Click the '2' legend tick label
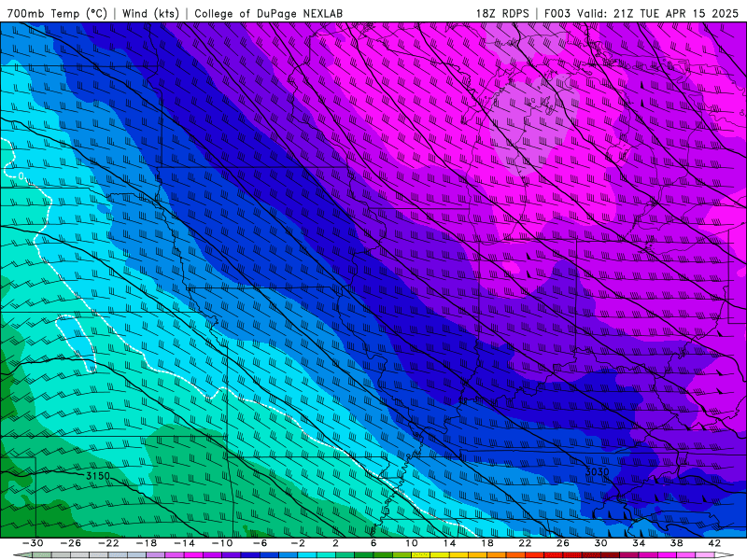The image size is (747, 560). coord(336,543)
